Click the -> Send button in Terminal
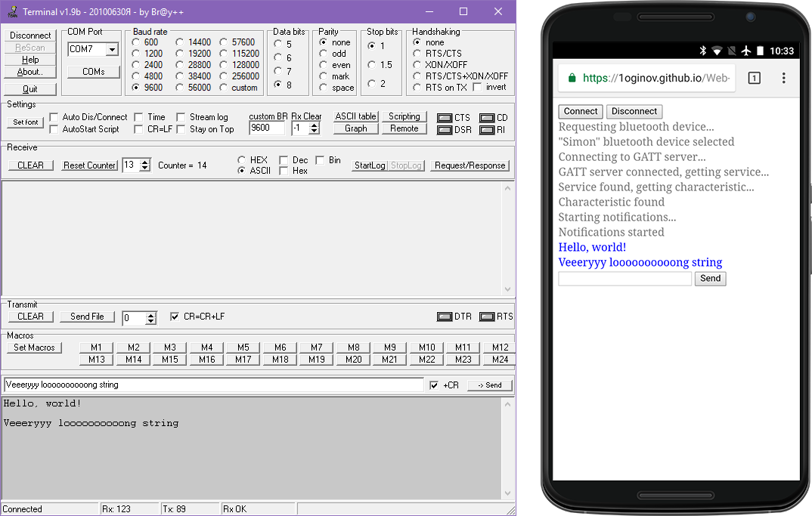 coord(490,385)
